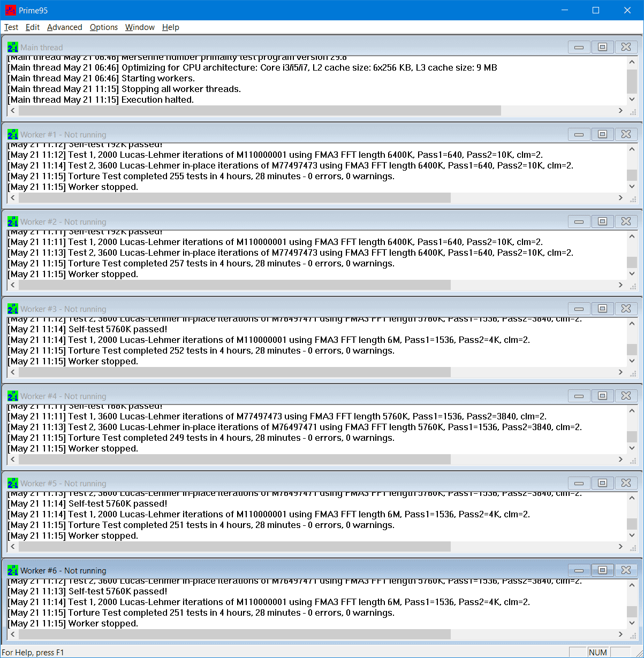
Task: Click 'Execution halted.' line in Main thread
Action: tap(101, 100)
